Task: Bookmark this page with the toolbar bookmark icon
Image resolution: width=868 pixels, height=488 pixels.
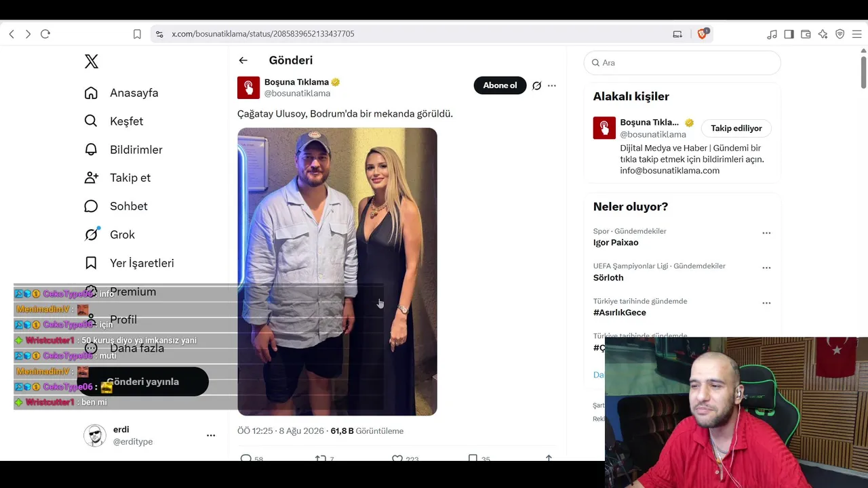Action: coord(137,34)
